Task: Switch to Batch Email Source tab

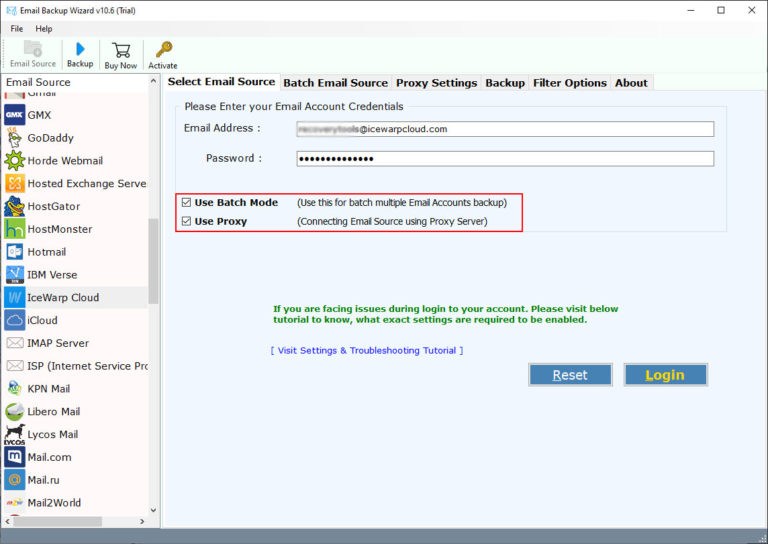Action: click(x=336, y=83)
